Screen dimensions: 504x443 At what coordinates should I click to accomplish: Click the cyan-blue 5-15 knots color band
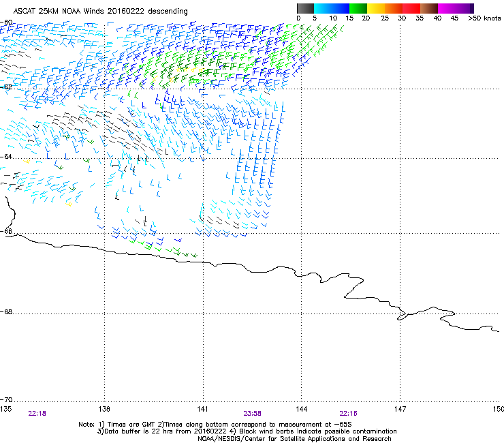(x=332, y=8)
